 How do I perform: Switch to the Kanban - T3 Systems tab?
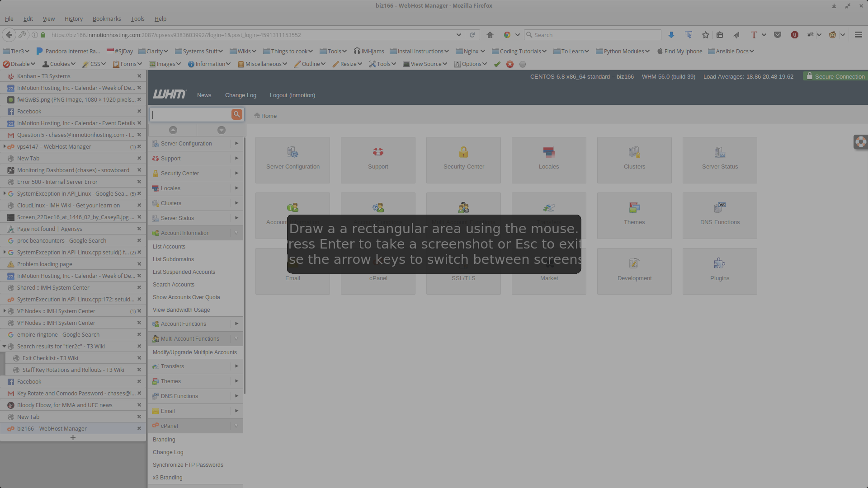pos(43,76)
